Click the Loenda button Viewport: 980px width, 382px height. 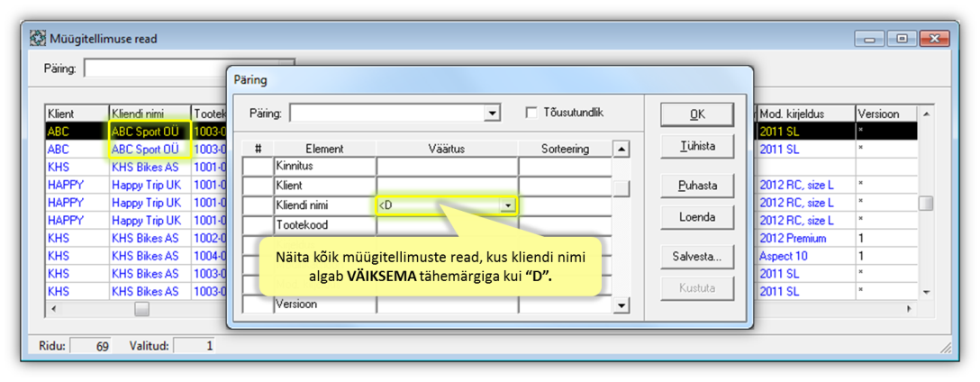[697, 217]
